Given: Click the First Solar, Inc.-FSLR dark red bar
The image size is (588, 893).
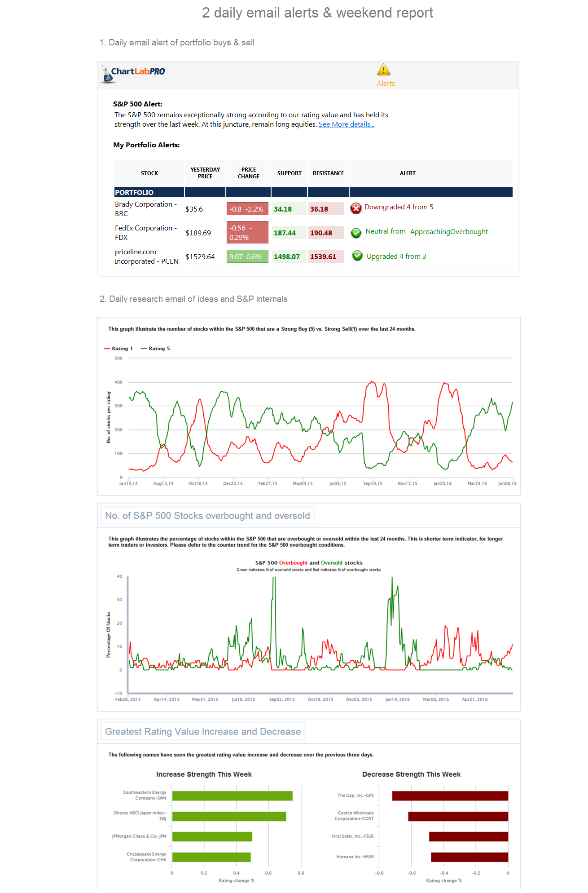Looking at the screenshot, I should click(469, 837).
